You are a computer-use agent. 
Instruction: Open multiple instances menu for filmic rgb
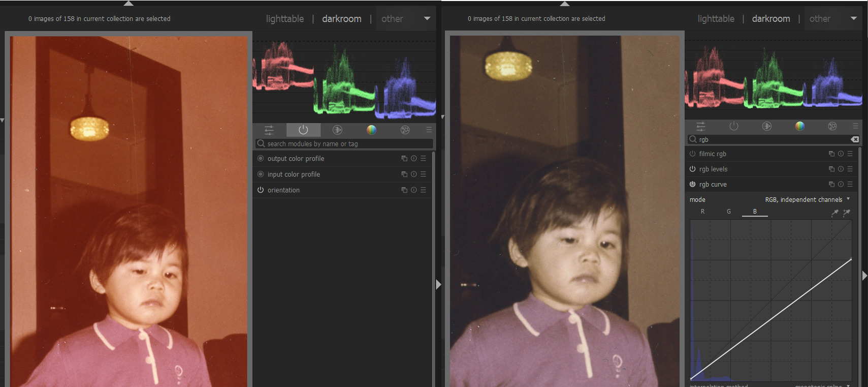[x=831, y=154]
